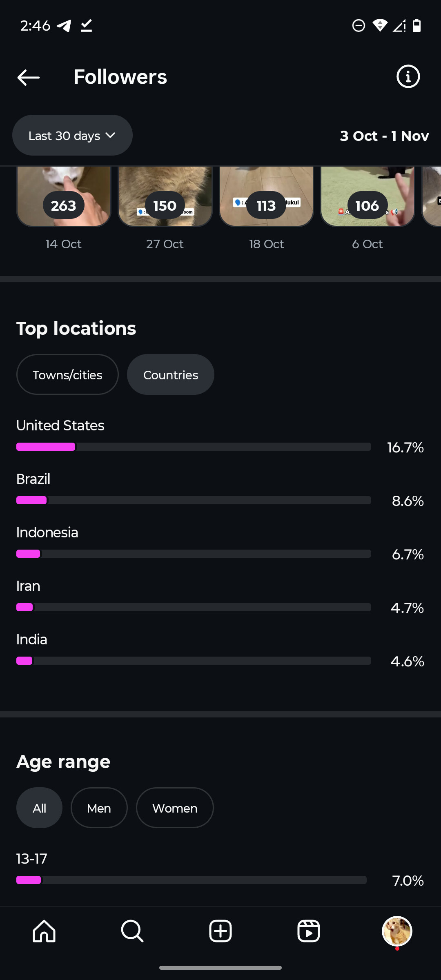Expand the Last 30 days dropdown
The height and width of the screenshot is (980, 441).
click(x=72, y=136)
